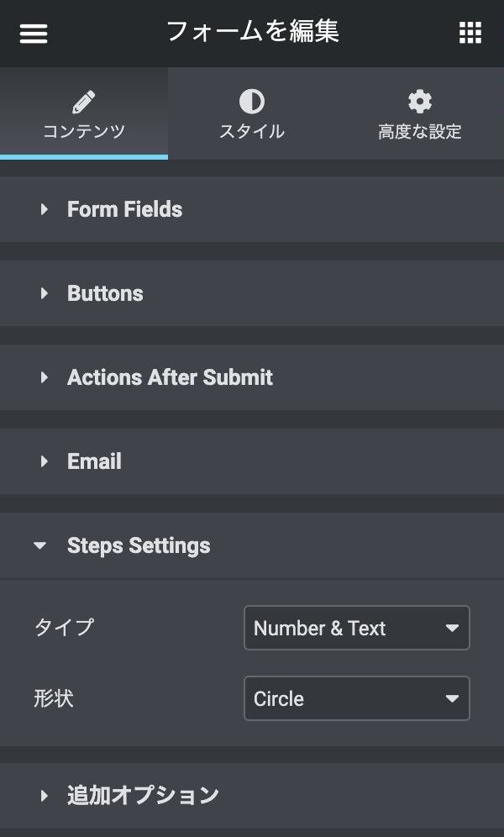Expand Actions After Submit section

(170, 377)
